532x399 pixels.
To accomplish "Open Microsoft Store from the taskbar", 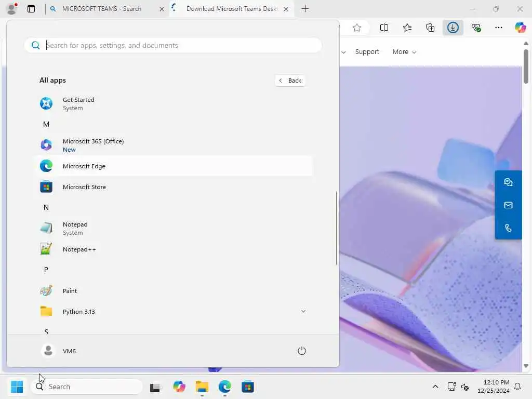I will click(248, 387).
